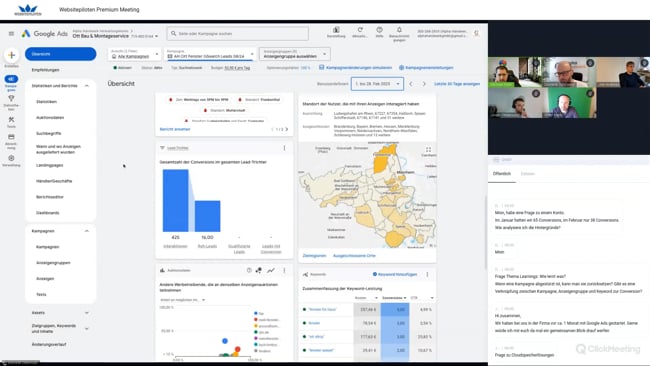
Task: Open Berichtseditor in left navigation
Action: point(50,197)
